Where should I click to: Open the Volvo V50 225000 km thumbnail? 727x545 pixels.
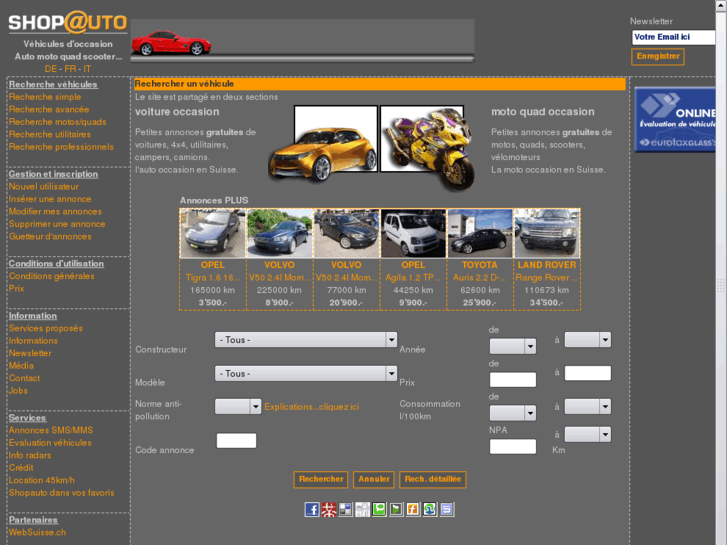point(279,233)
